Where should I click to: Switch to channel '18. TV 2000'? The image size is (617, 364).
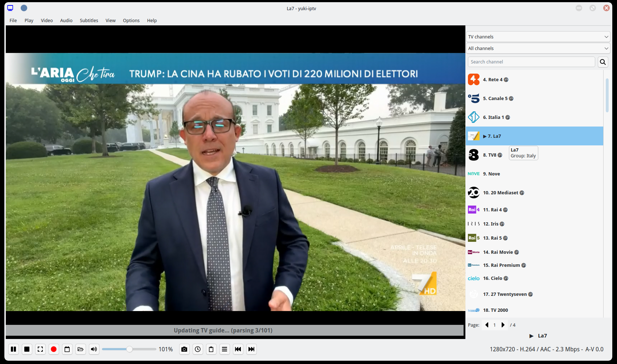(x=534, y=310)
